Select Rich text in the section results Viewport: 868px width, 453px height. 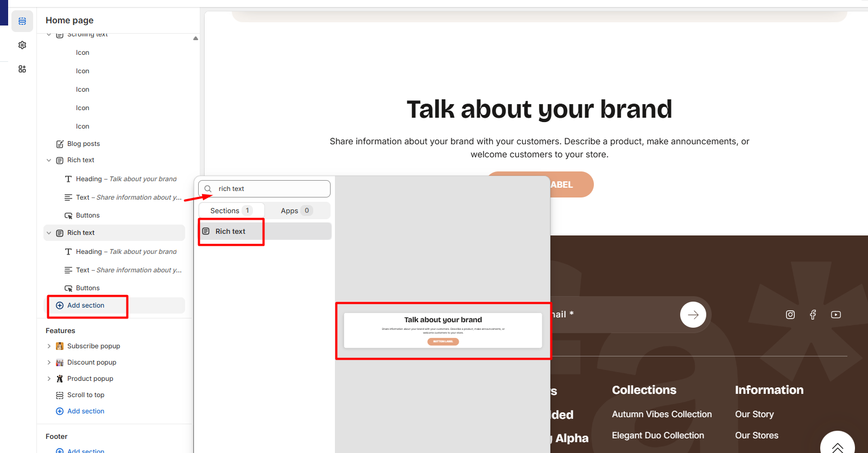[265, 231]
